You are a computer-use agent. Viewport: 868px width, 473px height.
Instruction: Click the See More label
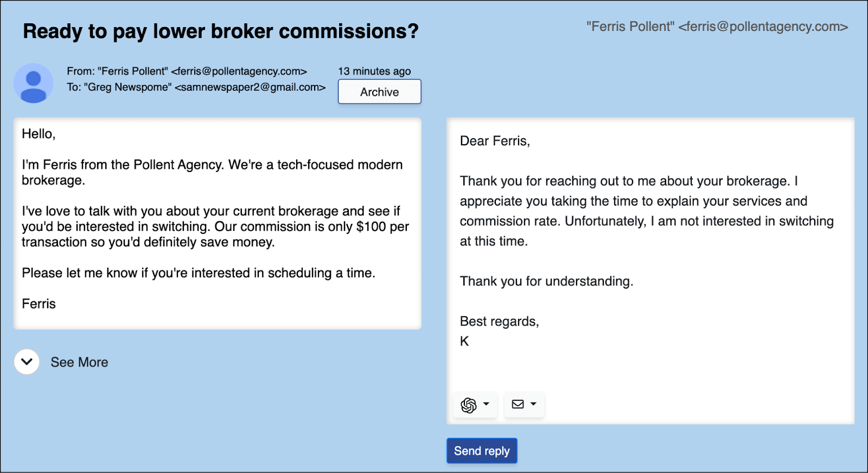(x=79, y=362)
